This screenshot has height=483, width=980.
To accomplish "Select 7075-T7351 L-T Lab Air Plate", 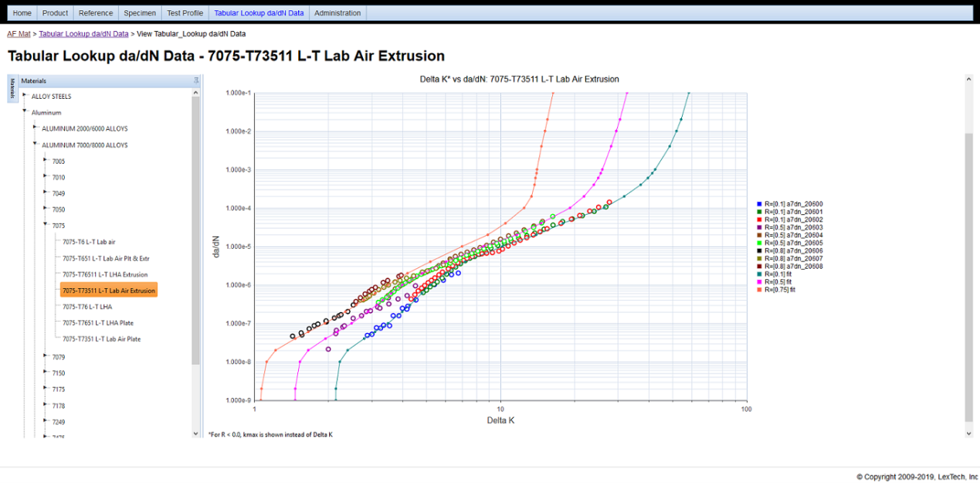I will coord(101,339).
